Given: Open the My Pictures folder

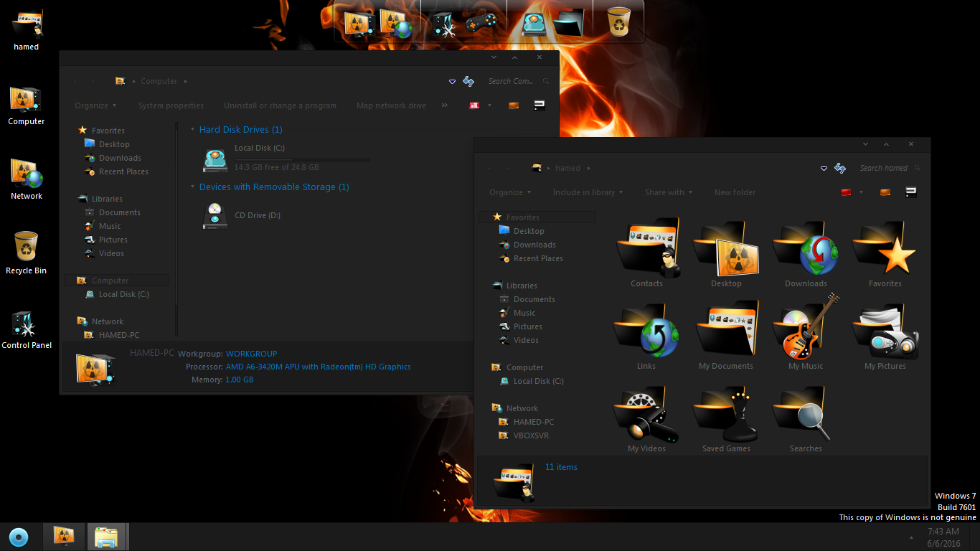Looking at the screenshot, I should click(x=885, y=336).
